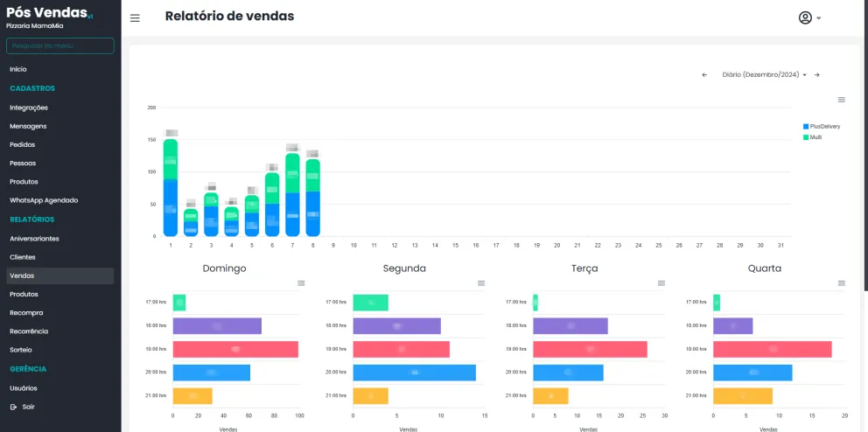Select the Vendas report item

(59, 275)
